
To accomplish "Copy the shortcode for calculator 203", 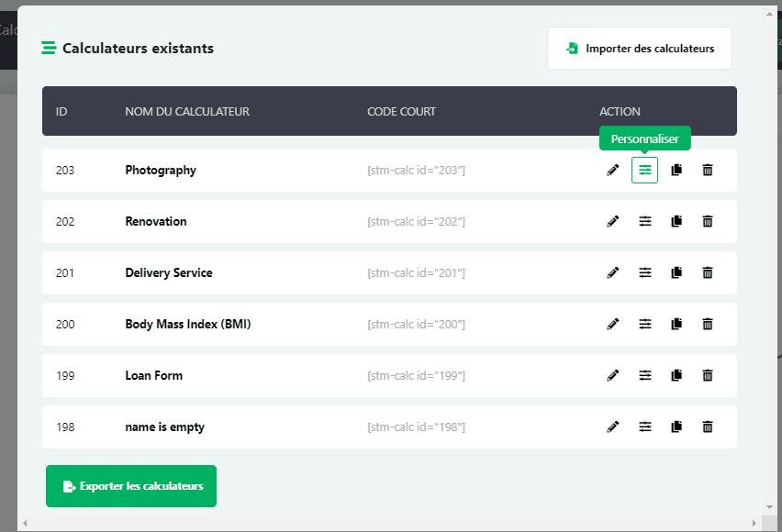I will click(x=416, y=171).
